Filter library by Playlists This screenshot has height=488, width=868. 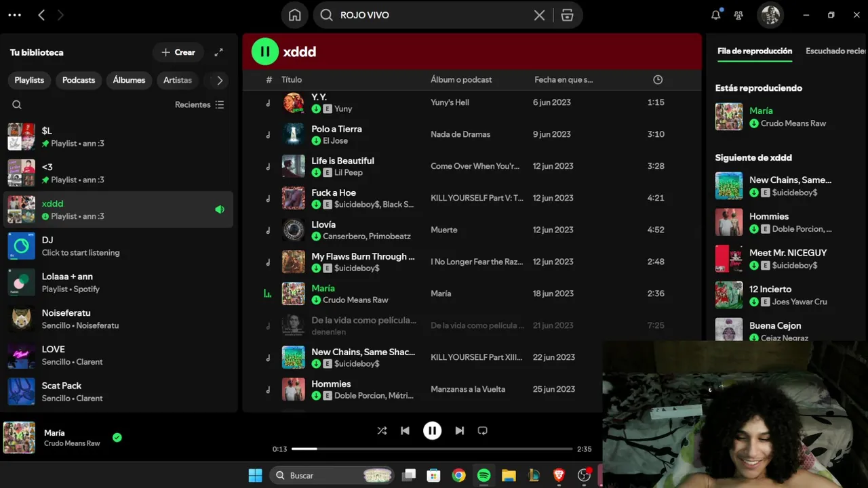click(x=29, y=80)
